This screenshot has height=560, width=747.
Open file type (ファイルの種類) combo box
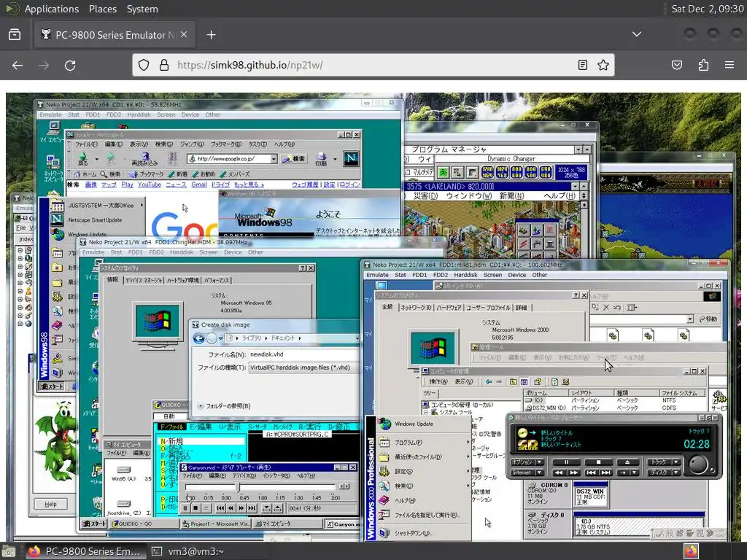click(304, 367)
